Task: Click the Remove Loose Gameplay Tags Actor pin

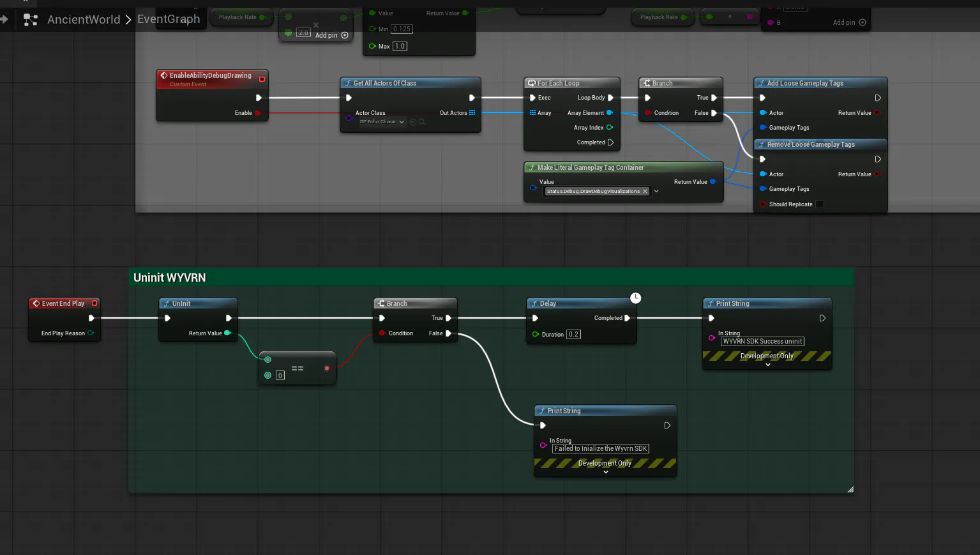Action: coord(762,174)
